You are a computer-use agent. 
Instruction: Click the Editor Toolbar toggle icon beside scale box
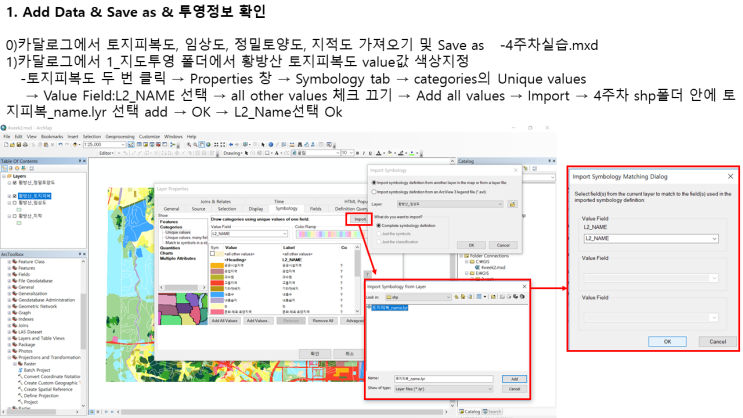coord(131,145)
